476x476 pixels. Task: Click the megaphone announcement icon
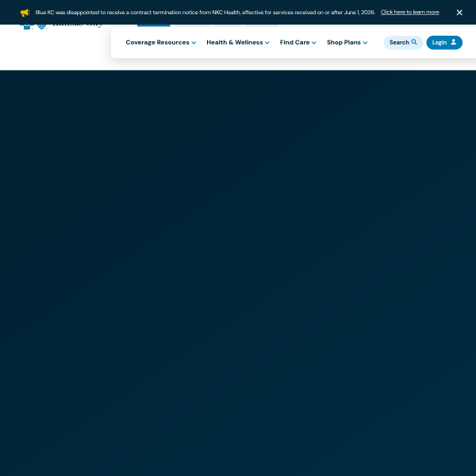coord(25,13)
